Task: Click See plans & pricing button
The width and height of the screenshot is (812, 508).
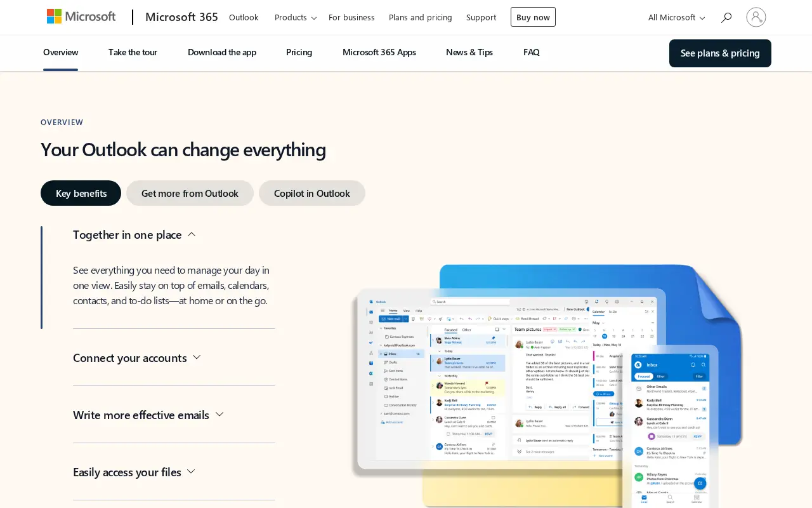Action: pos(720,53)
